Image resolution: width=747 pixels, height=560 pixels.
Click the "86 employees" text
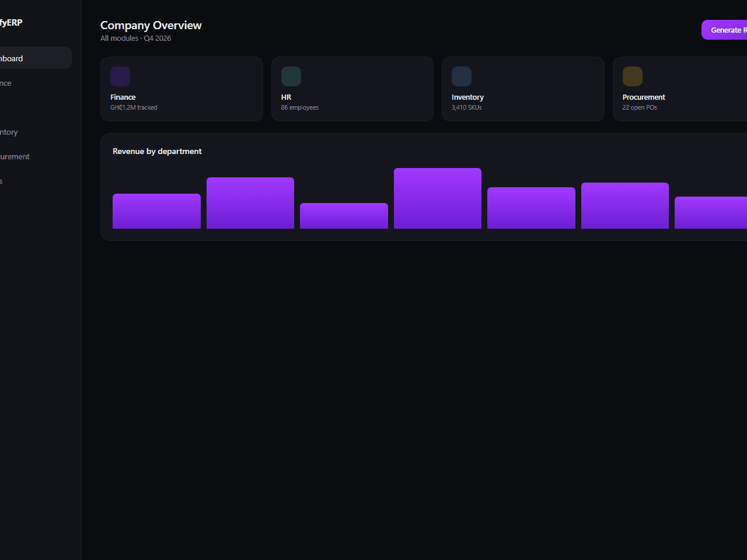coord(300,107)
